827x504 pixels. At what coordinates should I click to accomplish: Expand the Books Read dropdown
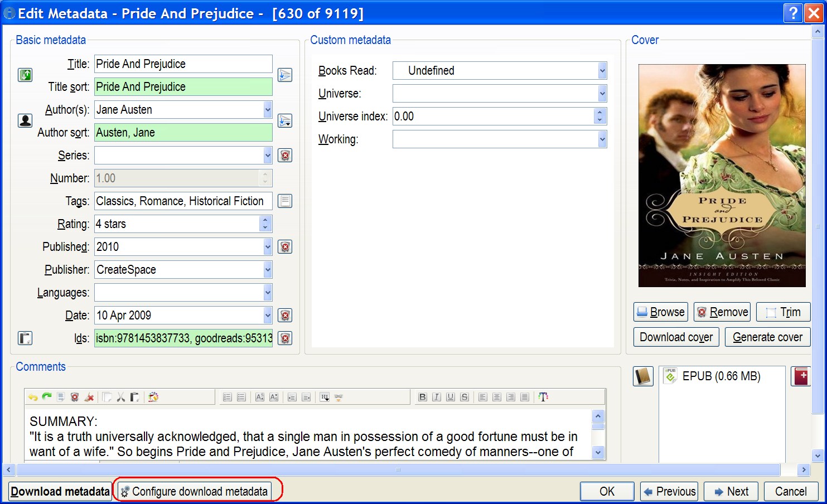click(602, 71)
